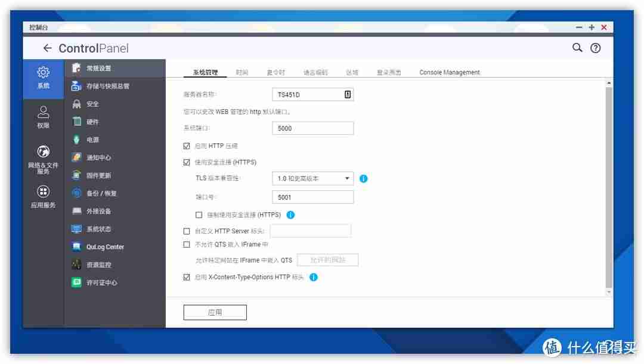Select the 网络&文件服务 globe category icon

(43, 151)
